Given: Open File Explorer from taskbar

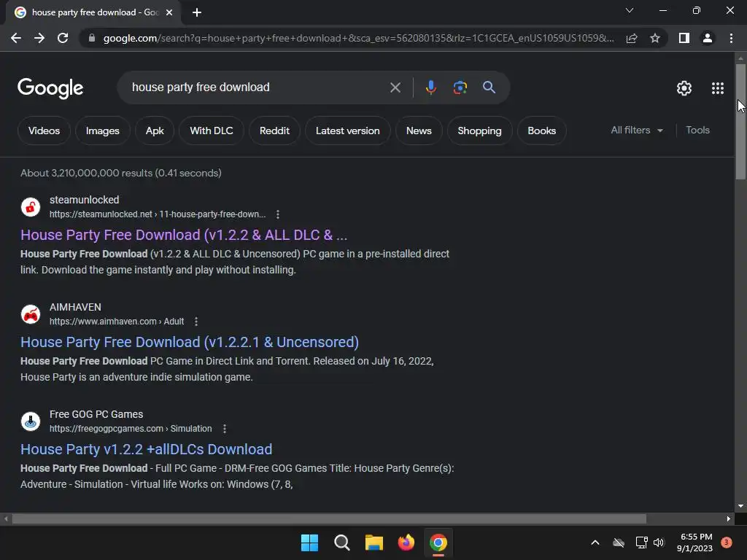Looking at the screenshot, I should 374,542.
